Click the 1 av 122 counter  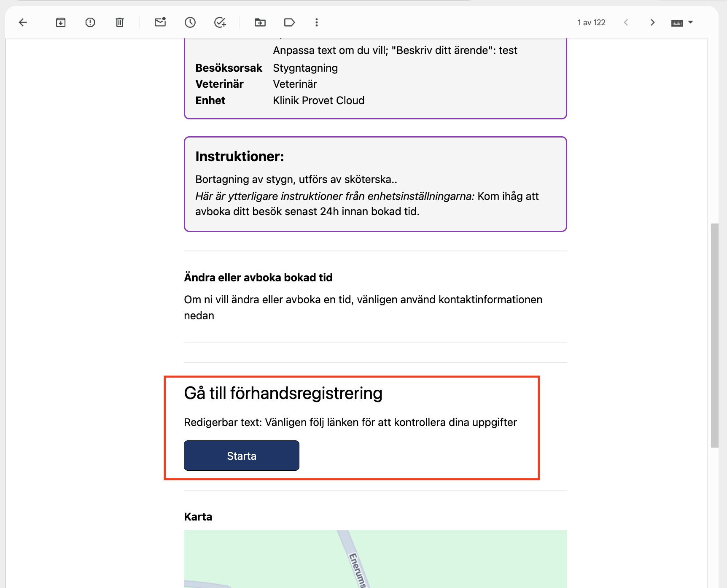click(591, 22)
